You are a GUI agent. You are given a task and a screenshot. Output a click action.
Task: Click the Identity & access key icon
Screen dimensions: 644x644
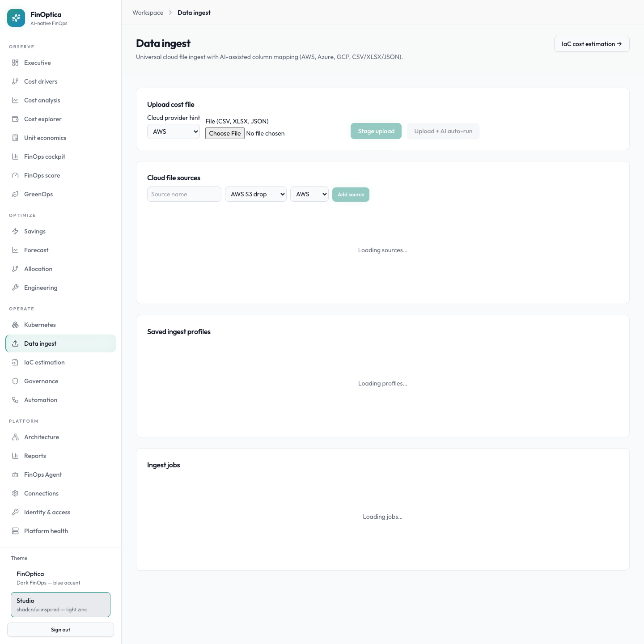[15, 512]
